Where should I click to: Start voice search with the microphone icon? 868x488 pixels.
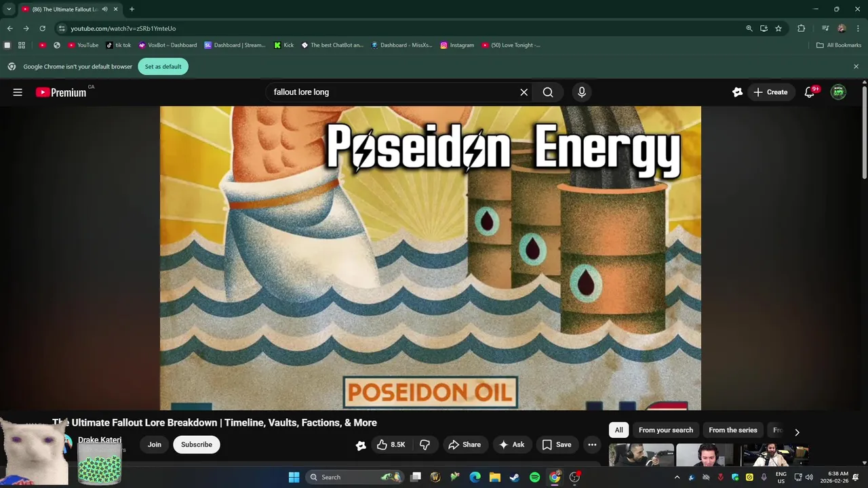coord(582,92)
